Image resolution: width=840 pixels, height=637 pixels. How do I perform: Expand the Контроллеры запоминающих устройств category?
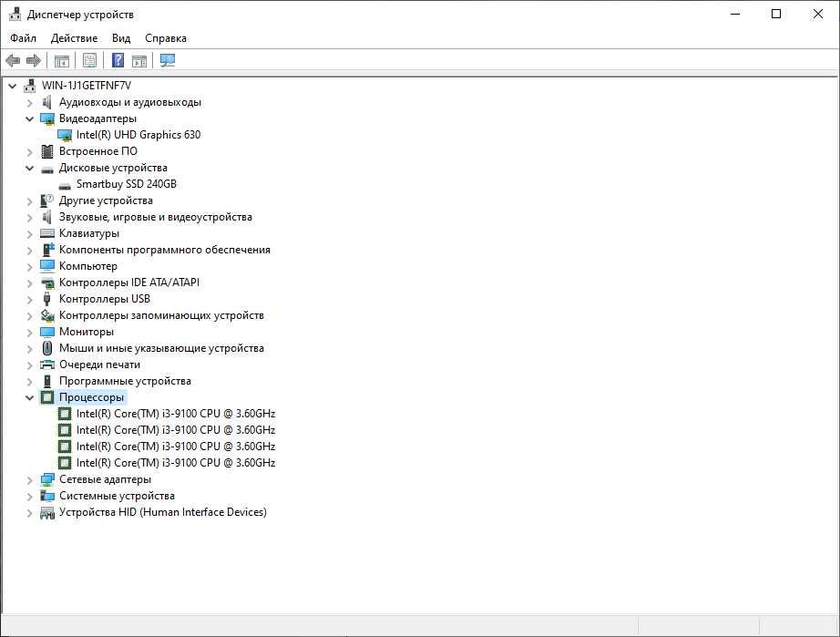(x=29, y=316)
